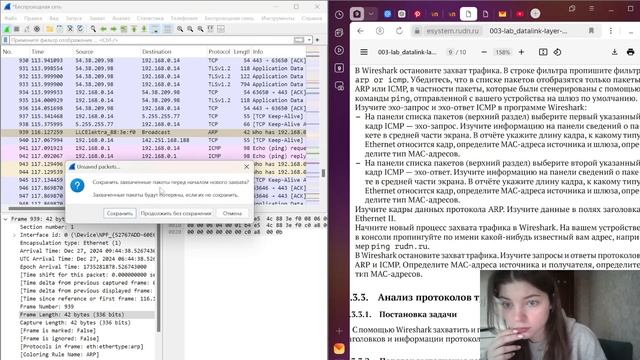Open browser history with the clock sidebar icon
This screenshot has height=360, width=640.
[339, 14]
